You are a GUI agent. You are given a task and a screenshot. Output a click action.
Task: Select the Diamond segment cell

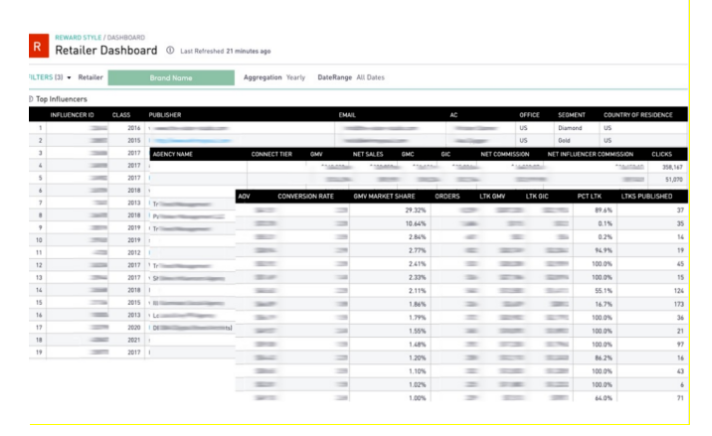(x=570, y=128)
